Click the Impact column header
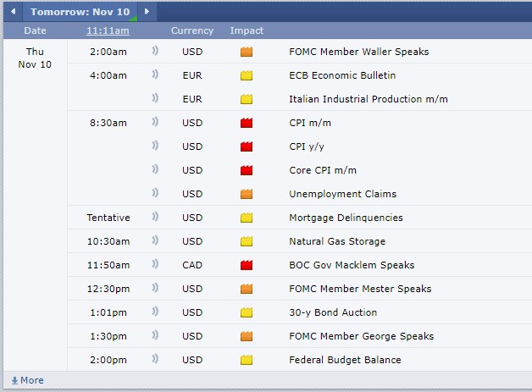Image resolution: width=532 pixels, height=392 pixels. coord(247,30)
